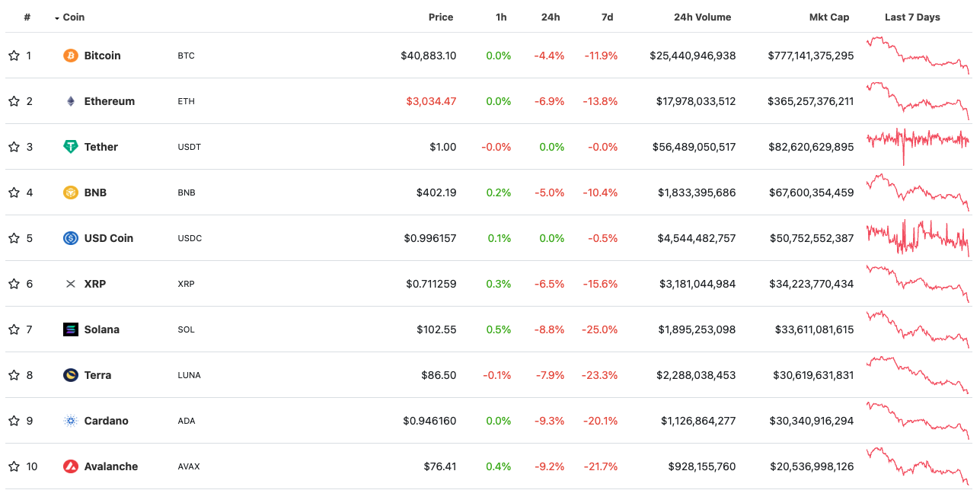Mark Cardano as favorite with star
This screenshot has height=490, width=980.
coord(14,421)
